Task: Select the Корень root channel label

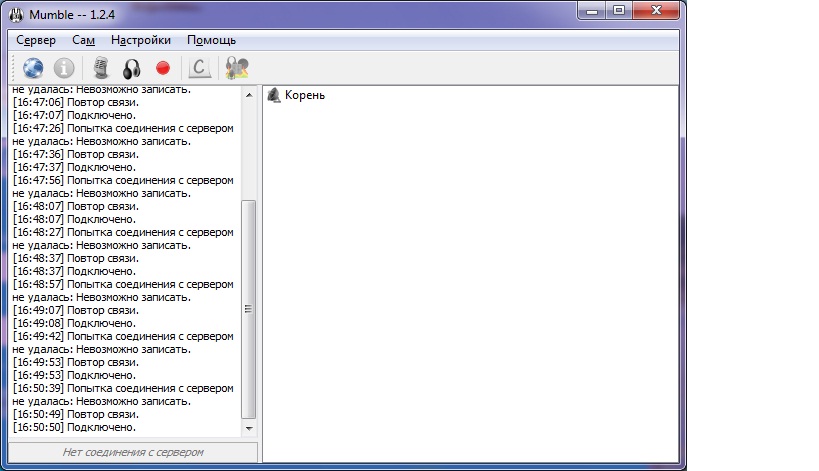Action: [305, 95]
